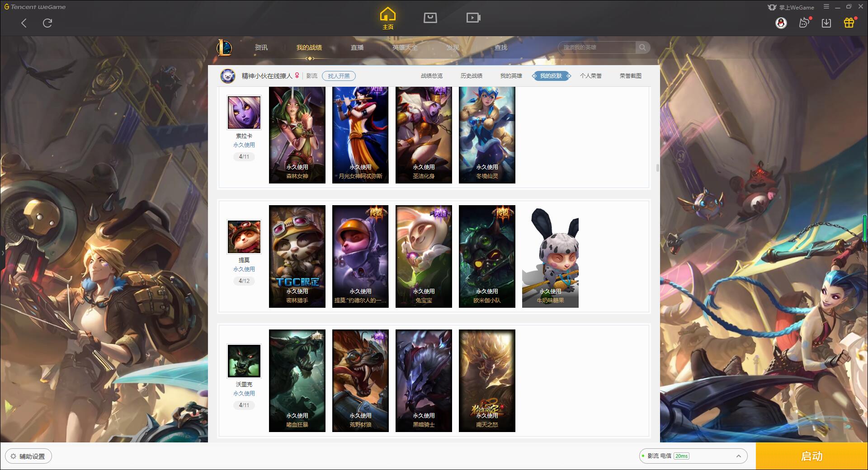Open the 牛奶味糖果 skin card

(550, 256)
